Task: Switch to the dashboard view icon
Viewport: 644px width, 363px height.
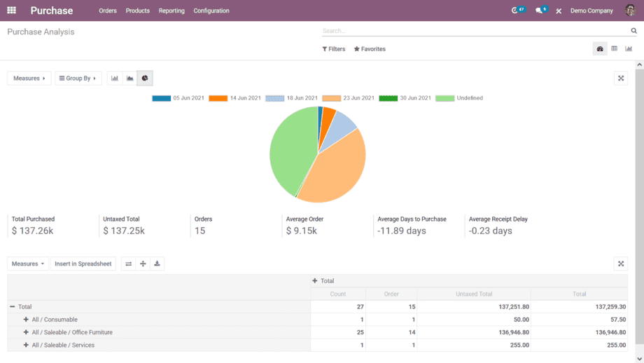Action: point(600,49)
